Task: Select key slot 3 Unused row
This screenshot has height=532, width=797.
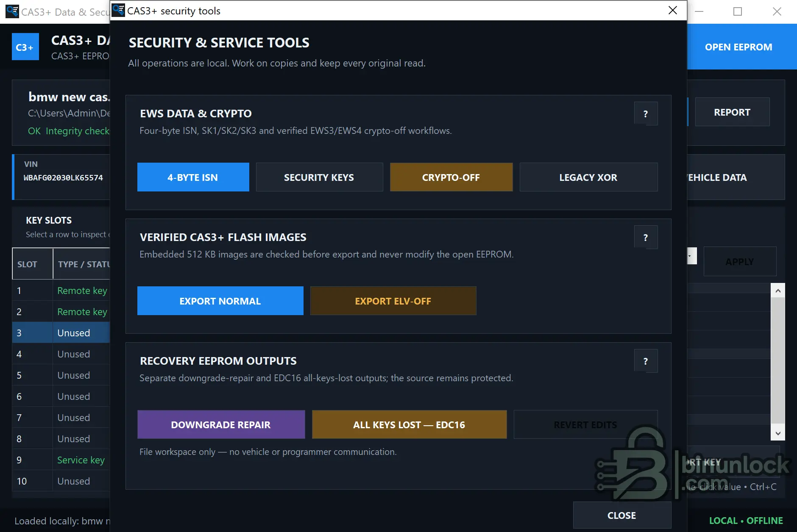Action: (x=61, y=333)
